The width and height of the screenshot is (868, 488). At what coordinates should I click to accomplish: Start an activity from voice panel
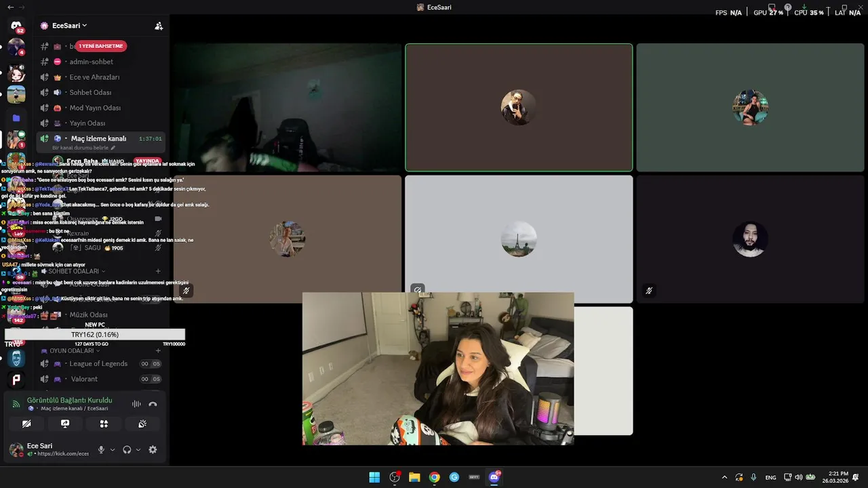[x=104, y=424]
